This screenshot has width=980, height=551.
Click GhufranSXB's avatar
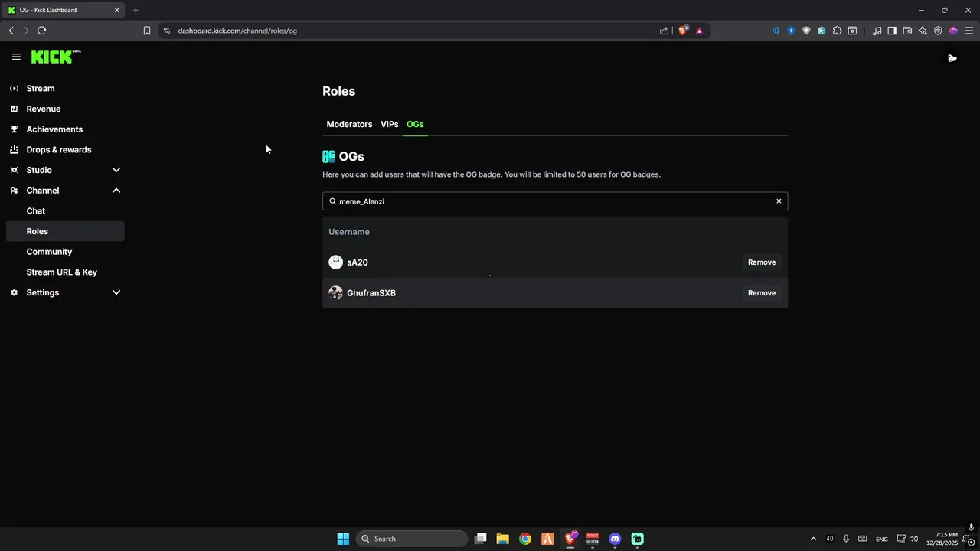[335, 293]
